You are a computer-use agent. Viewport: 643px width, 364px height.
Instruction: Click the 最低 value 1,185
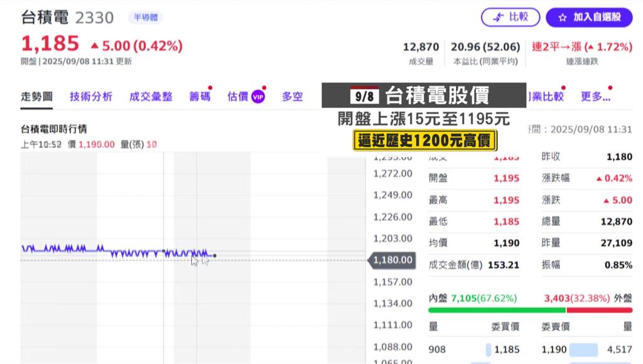(x=507, y=222)
